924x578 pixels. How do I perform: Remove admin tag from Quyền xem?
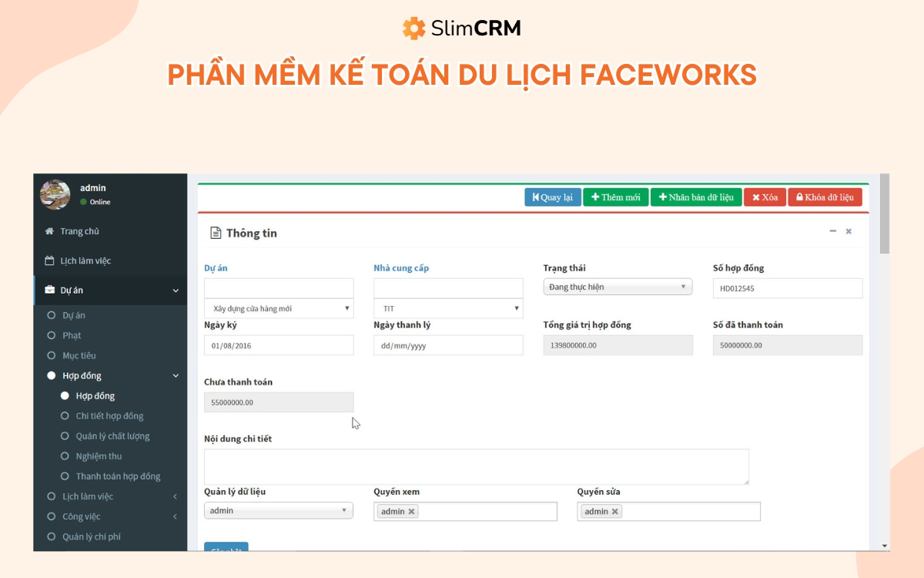[411, 512]
